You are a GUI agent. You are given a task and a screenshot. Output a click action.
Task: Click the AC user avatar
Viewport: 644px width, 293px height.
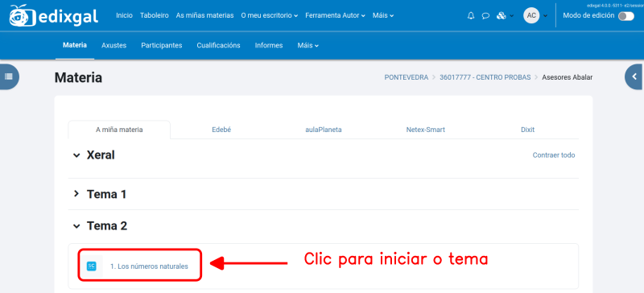coord(531,15)
